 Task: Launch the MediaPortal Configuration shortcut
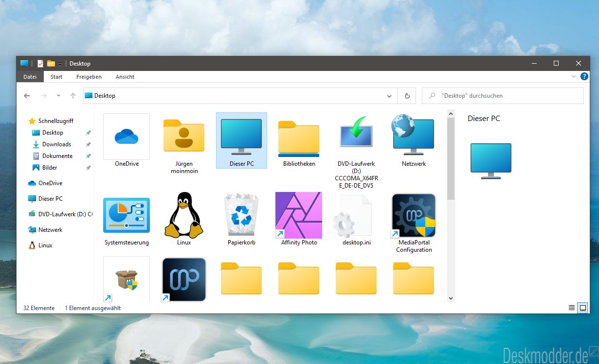tap(414, 216)
